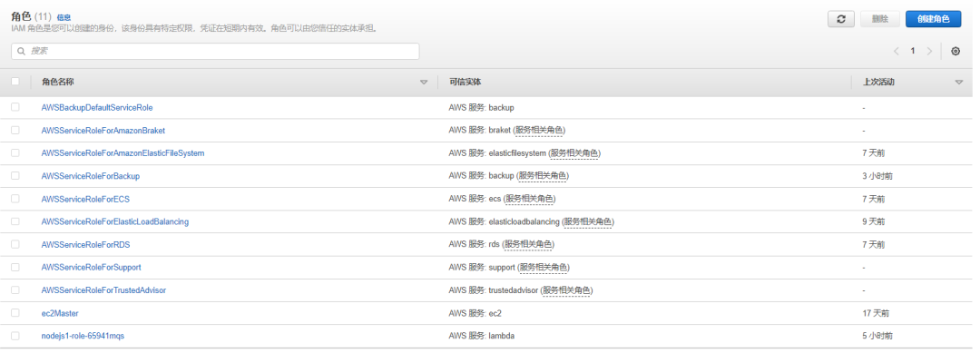Select all roles header checkbox
Image resolution: width=980 pixels, height=353 pixels.
(15, 82)
